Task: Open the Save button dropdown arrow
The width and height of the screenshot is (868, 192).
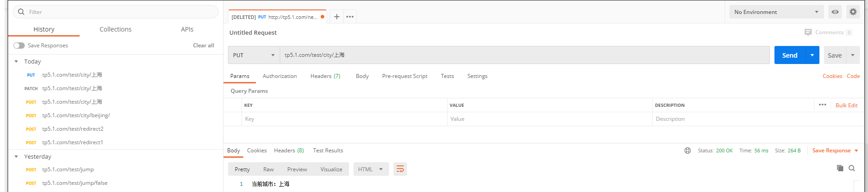Action: click(x=853, y=55)
